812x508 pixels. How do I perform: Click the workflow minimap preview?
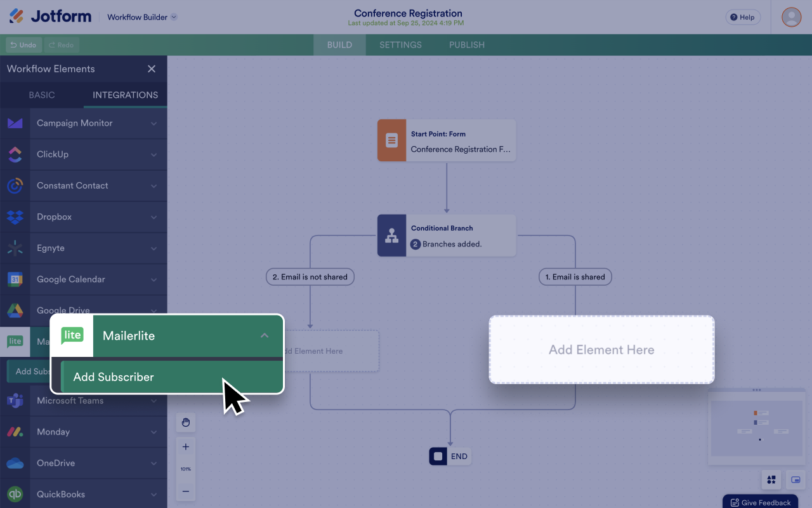point(756,428)
